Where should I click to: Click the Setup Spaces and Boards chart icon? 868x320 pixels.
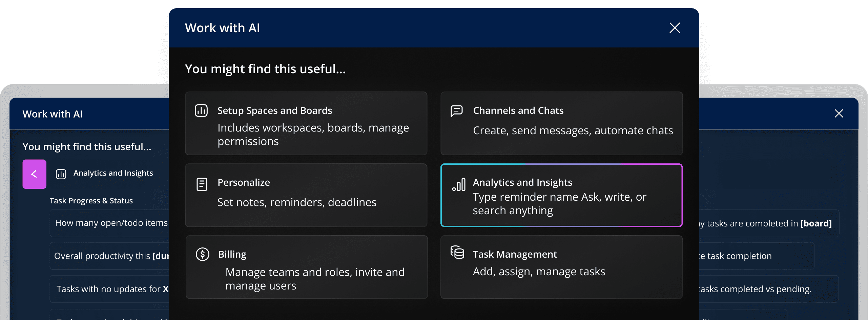[201, 111]
